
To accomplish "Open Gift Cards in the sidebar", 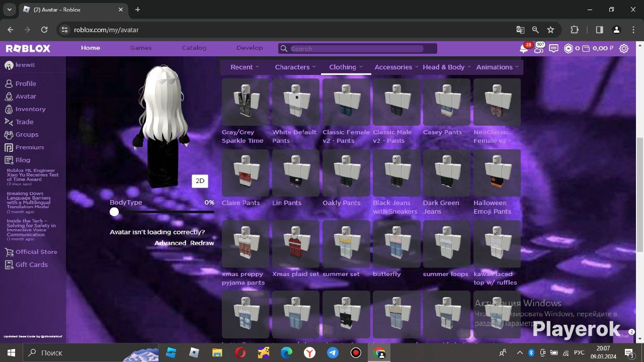I will coord(31,264).
